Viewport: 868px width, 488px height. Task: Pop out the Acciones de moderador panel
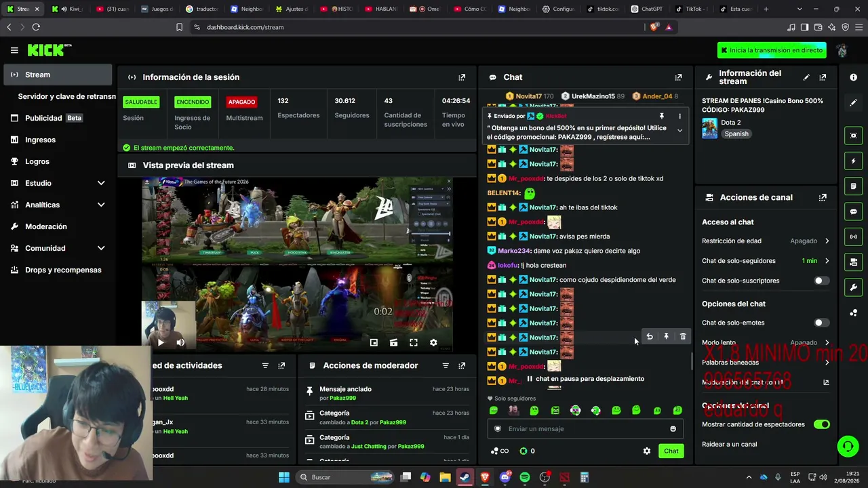pos(462,365)
